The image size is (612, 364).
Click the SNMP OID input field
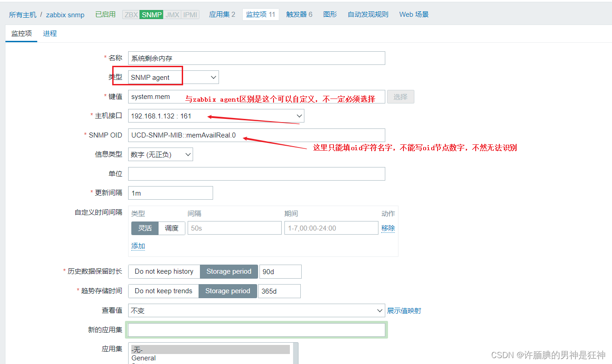[x=257, y=135]
